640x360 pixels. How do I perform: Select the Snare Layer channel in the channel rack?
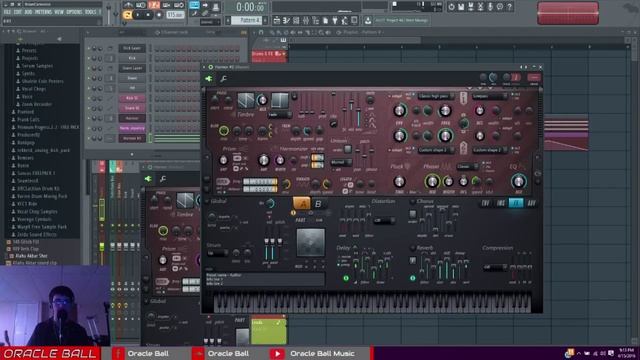coord(132,68)
